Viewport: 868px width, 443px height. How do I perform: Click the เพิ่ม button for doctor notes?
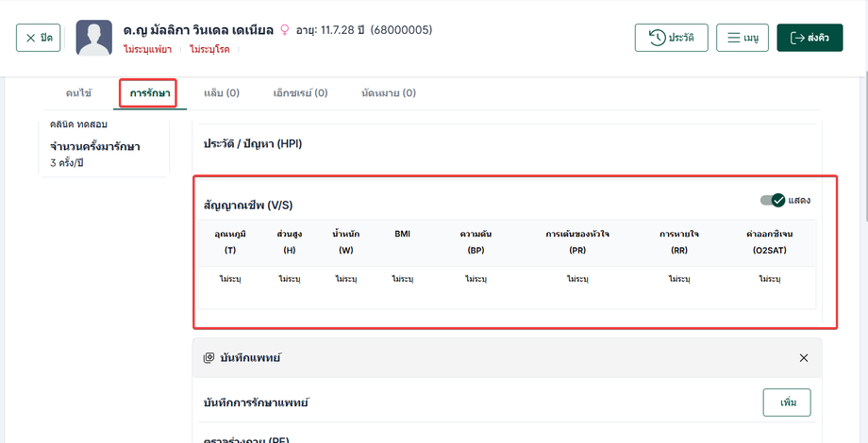click(787, 402)
